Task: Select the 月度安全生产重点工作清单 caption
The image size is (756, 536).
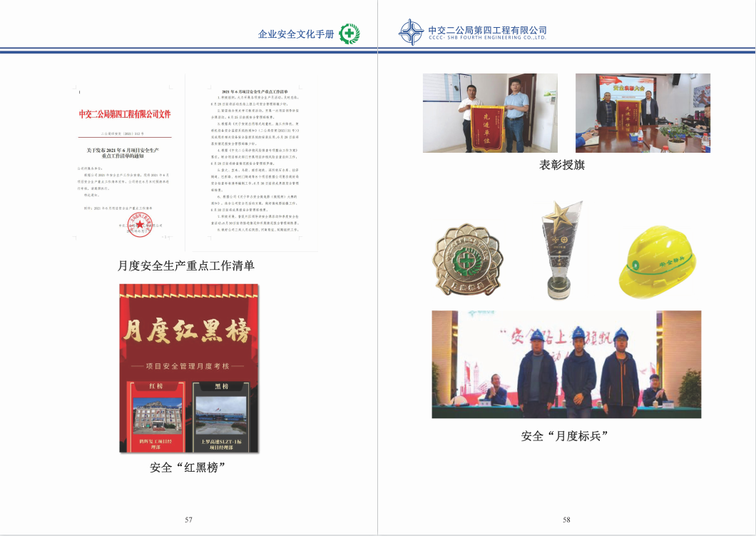Action: click(x=186, y=266)
